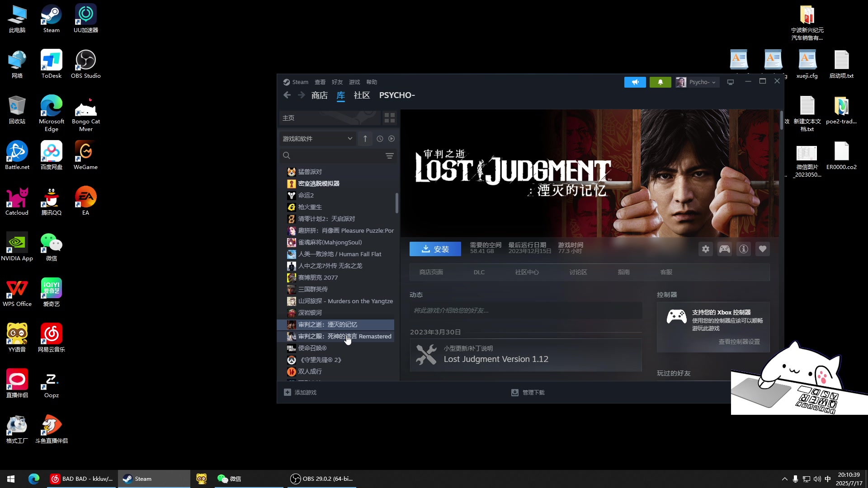Select the 网易云音乐 desktop icon
868x488 pixels.
[51, 338]
